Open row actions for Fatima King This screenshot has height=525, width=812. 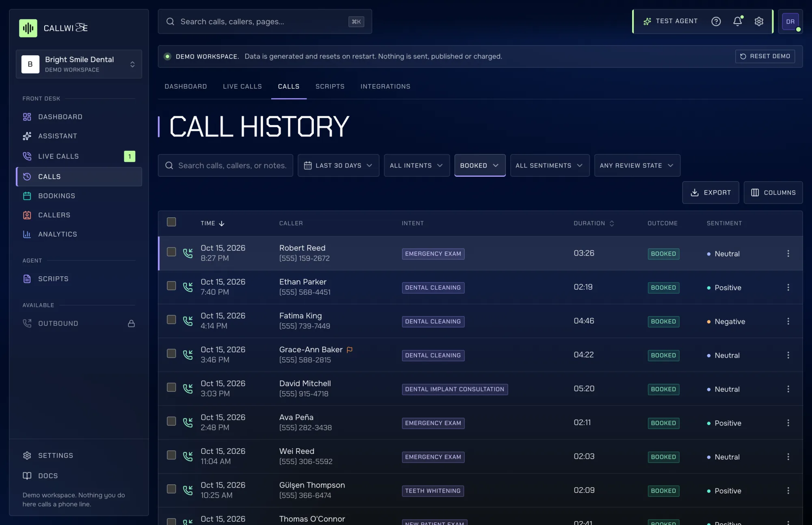pyautogui.click(x=788, y=321)
